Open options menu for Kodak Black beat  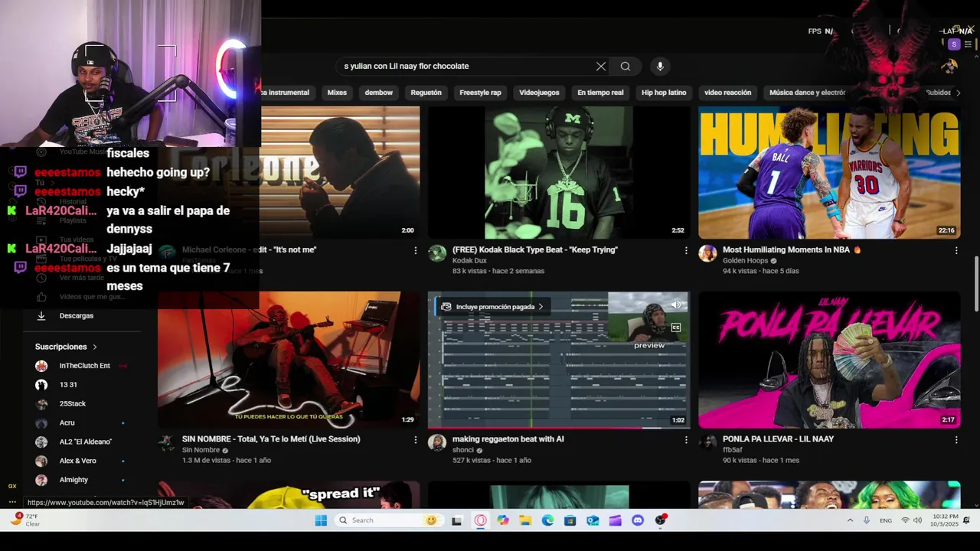coord(686,250)
